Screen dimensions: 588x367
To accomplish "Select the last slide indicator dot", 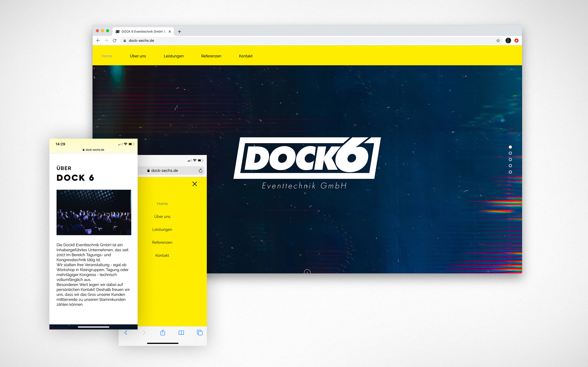I will tap(510, 172).
